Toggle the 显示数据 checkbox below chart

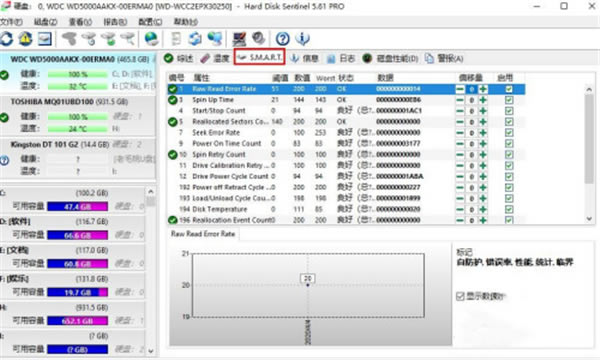click(460, 296)
